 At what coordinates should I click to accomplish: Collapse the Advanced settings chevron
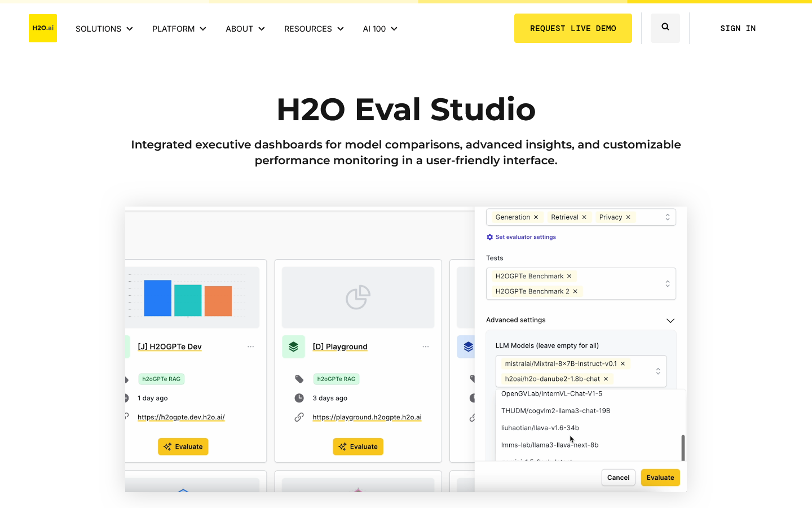point(670,321)
